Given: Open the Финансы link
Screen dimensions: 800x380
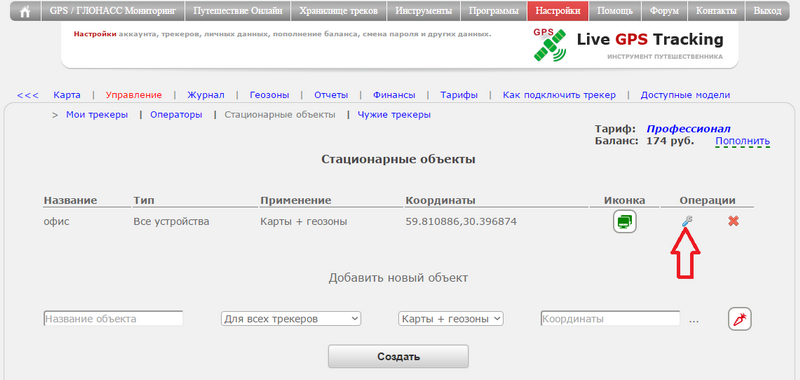Looking at the screenshot, I should tap(394, 95).
